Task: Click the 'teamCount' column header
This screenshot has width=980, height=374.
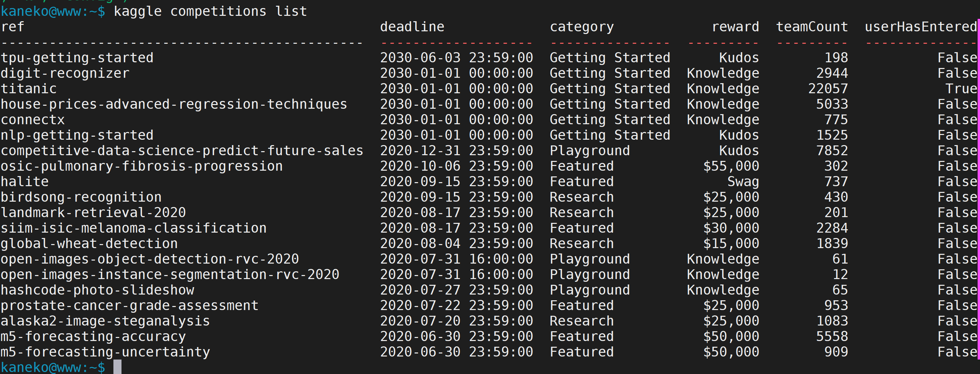Action: tap(812, 27)
